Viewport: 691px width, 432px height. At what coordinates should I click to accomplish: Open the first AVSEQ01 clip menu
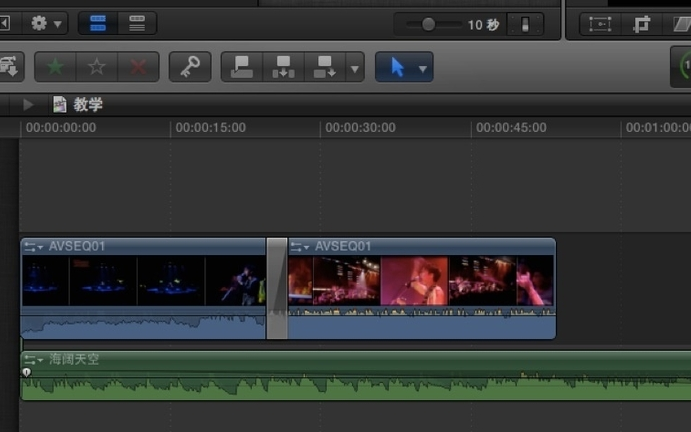34,246
